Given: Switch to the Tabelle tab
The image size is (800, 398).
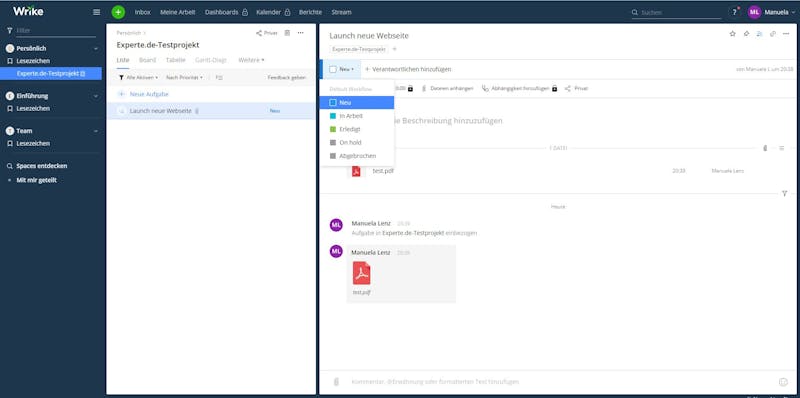Looking at the screenshot, I should pyautogui.click(x=176, y=60).
